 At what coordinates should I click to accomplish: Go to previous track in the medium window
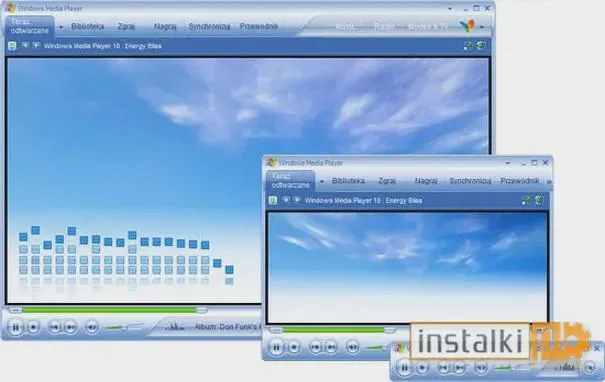pos(315,347)
